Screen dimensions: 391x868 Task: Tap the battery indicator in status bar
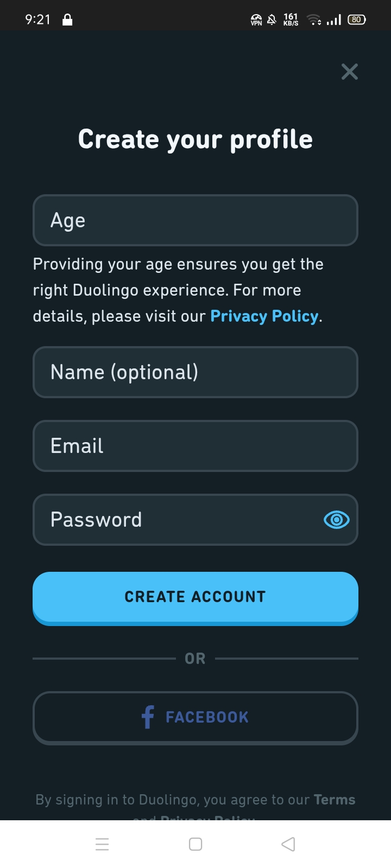(356, 20)
